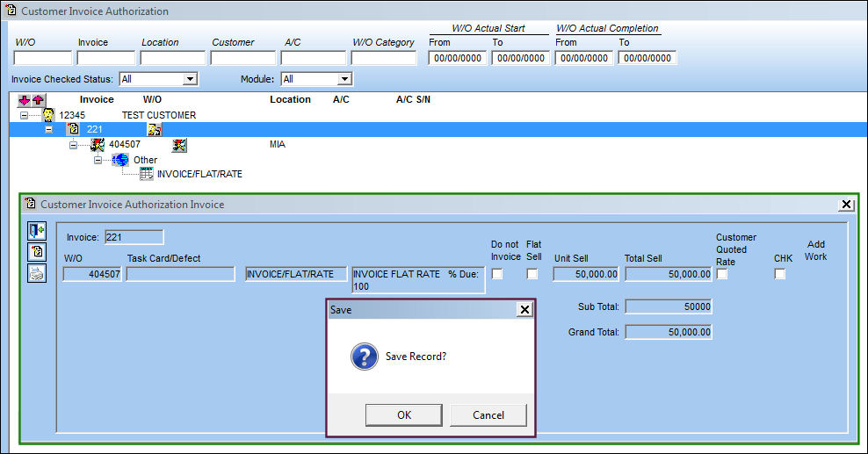
Task: Click the pink down-arrow expand all icon
Action: (25, 100)
